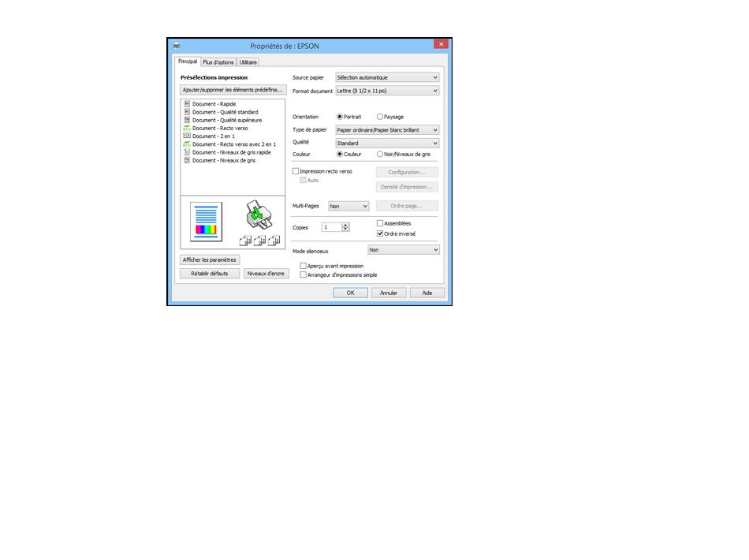Select the Portrait orientation
749x560 pixels.
click(340, 117)
